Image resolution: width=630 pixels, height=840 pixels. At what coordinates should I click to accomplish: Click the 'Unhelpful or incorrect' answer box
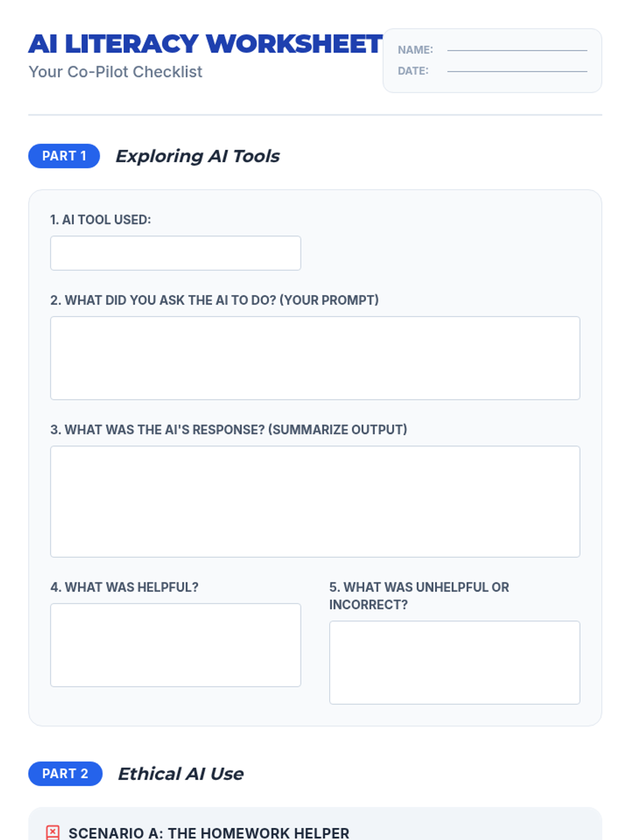[x=455, y=663]
